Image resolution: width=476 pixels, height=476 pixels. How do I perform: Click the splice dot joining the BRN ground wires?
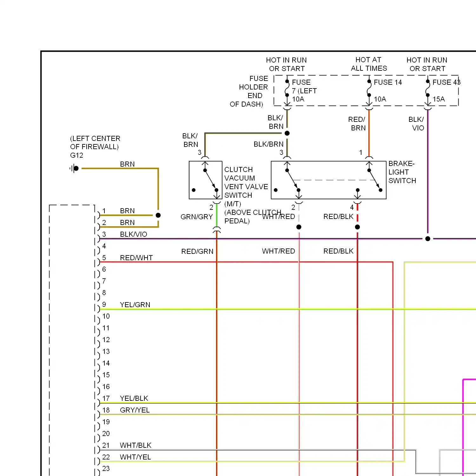click(x=158, y=215)
